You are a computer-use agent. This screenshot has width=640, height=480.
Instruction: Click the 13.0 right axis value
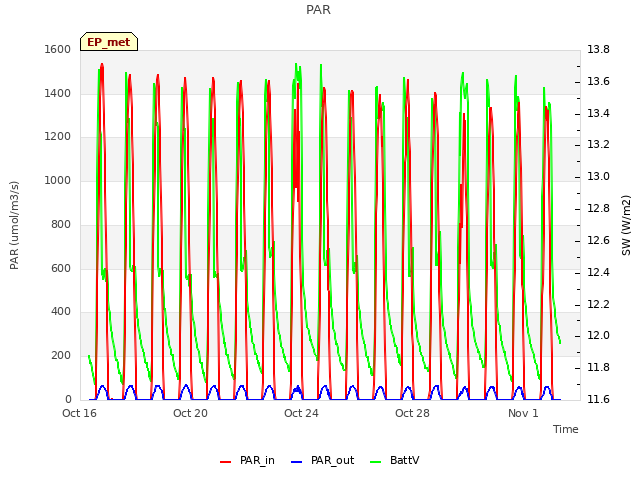598,176
